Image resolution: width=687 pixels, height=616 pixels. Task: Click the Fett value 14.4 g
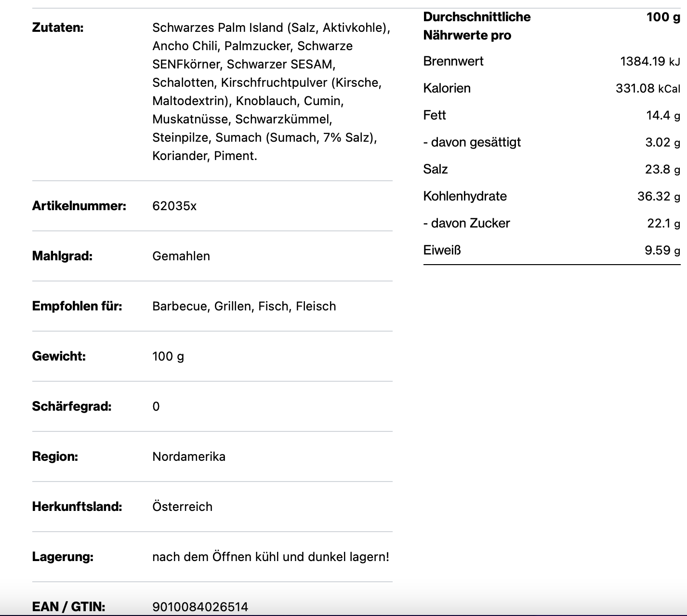663,116
